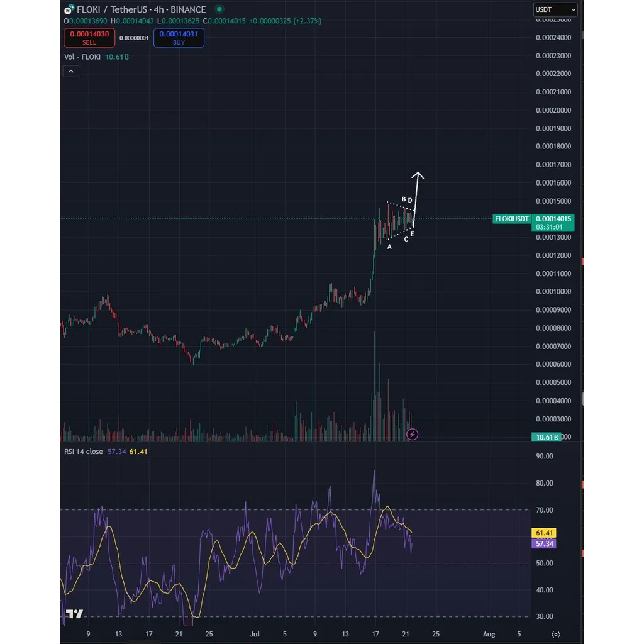Select the RSI 14 close indicator label

[x=84, y=452]
